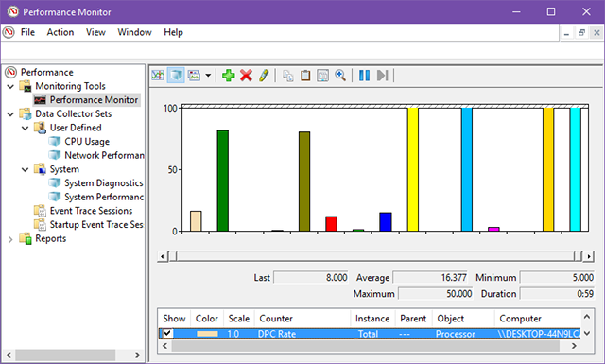Click DPC Rate color swatch
The image size is (605, 364).
pos(207,334)
